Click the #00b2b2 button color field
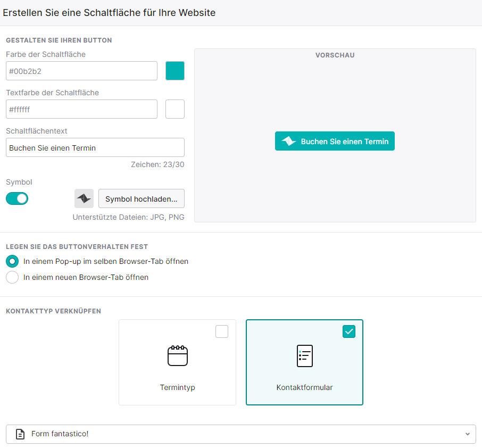 tap(81, 71)
